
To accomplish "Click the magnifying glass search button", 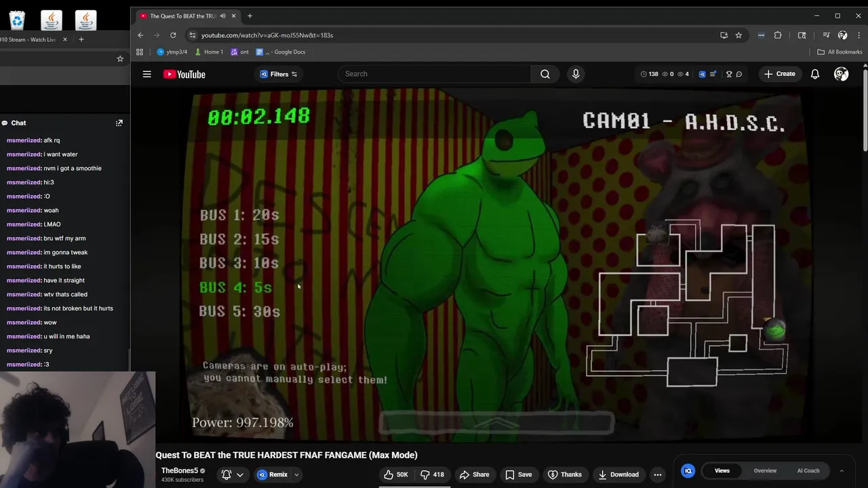I will pos(545,74).
